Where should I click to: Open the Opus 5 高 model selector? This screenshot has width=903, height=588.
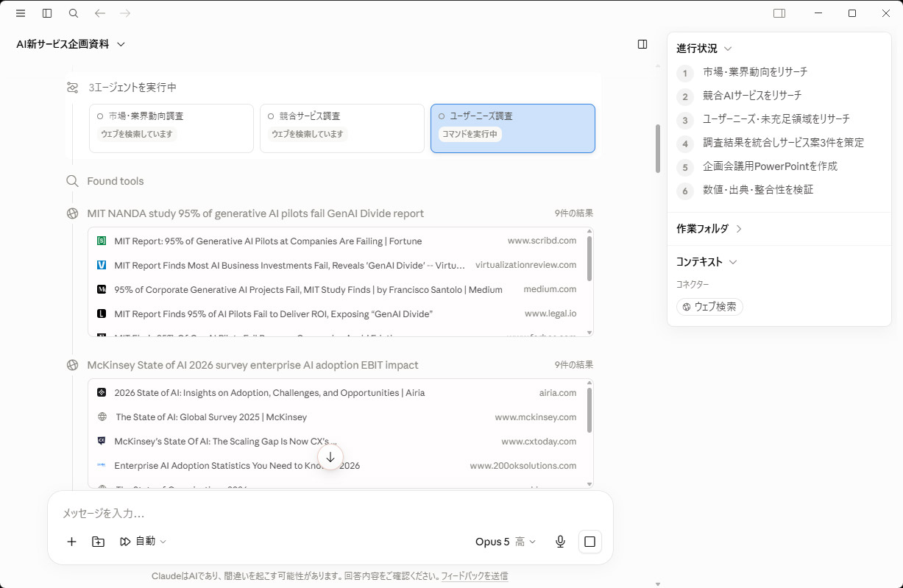point(506,542)
